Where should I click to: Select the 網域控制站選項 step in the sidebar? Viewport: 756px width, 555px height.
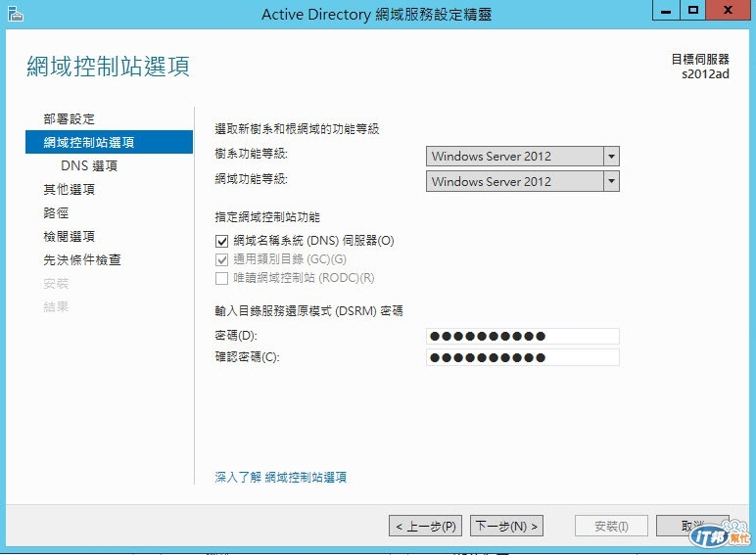tap(109, 142)
